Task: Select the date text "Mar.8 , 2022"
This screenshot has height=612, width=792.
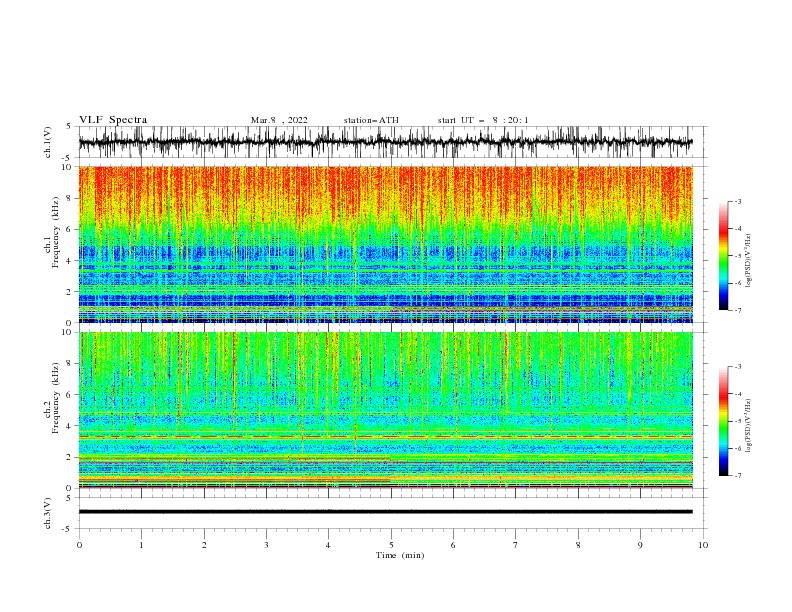Action: (279, 120)
